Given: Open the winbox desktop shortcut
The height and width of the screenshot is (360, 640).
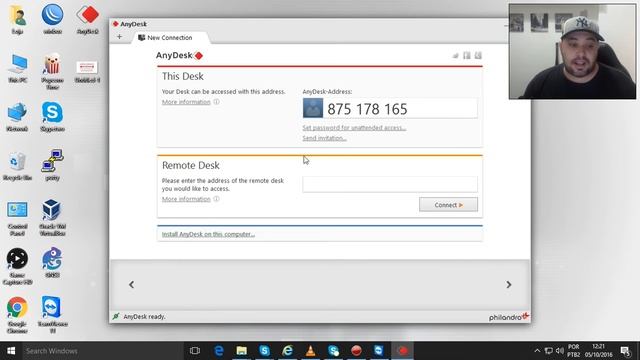Looking at the screenshot, I should 52,19.
